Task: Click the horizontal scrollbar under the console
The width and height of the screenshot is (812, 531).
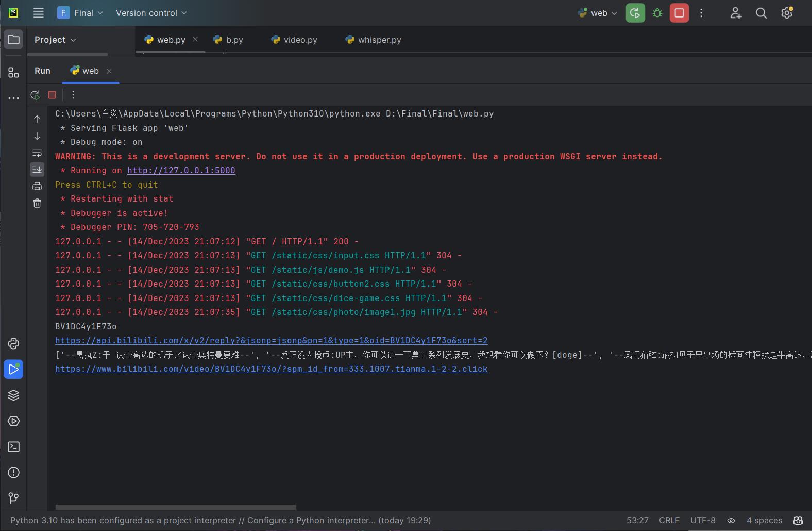Action: (x=175, y=507)
